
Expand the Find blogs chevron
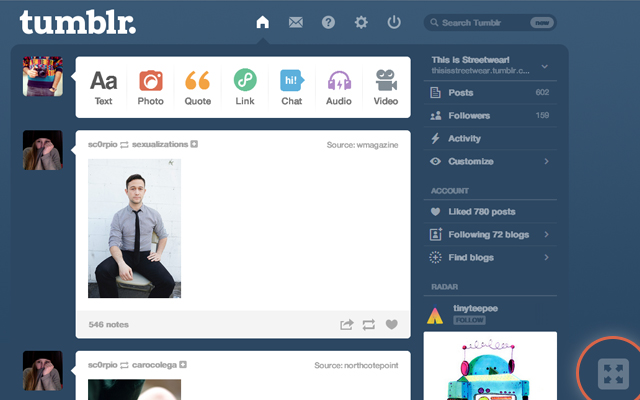pyautogui.click(x=546, y=257)
